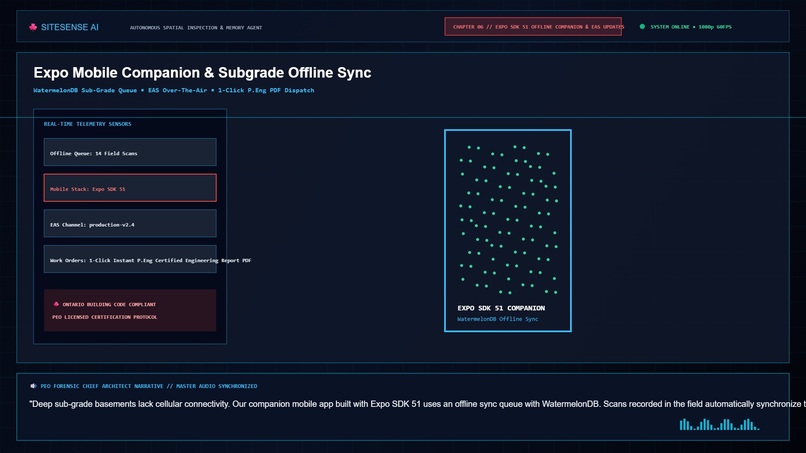Click 'PEO Licensed Certification Protocol' text
Image resolution: width=806 pixels, height=453 pixels.
pos(105,317)
